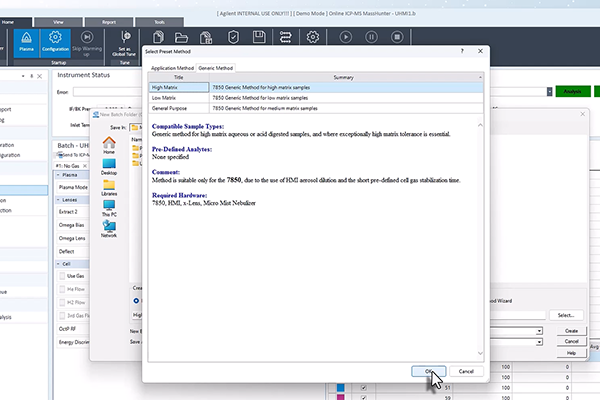Toggle the He Flow checkbox
The image size is (600, 400).
tap(62, 289)
